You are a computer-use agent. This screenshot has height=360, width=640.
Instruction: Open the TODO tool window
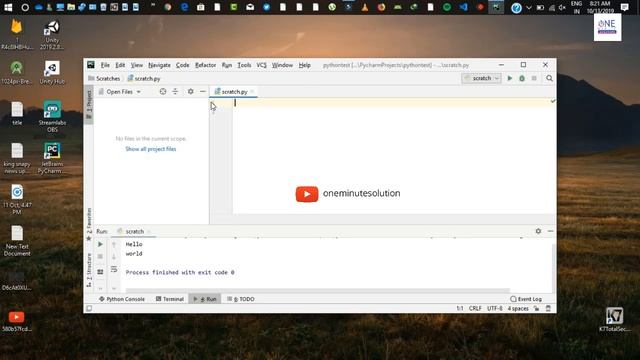tap(241, 299)
